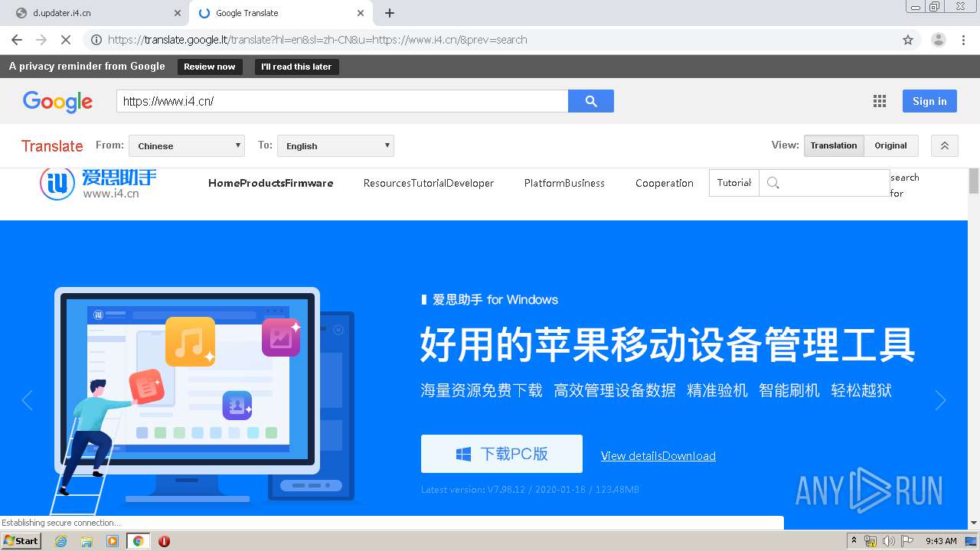Open the media player taskbar icon
Screen dimensions: 980x551
(113, 541)
